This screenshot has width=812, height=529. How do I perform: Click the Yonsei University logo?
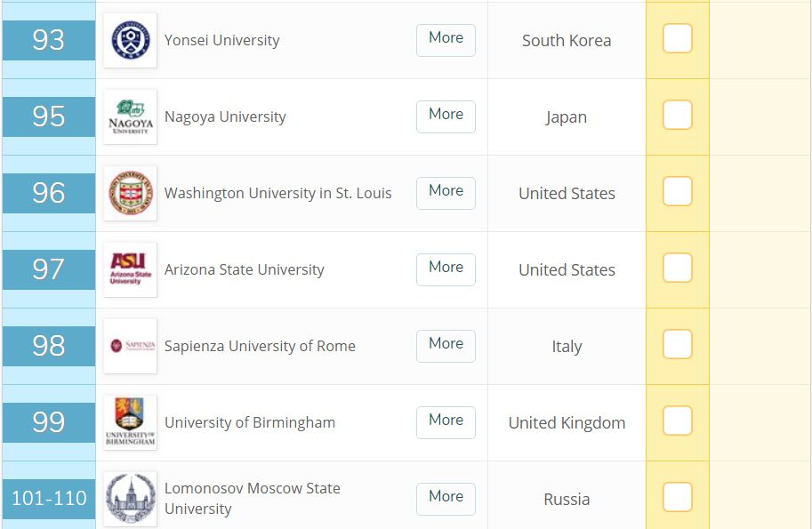pyautogui.click(x=130, y=40)
